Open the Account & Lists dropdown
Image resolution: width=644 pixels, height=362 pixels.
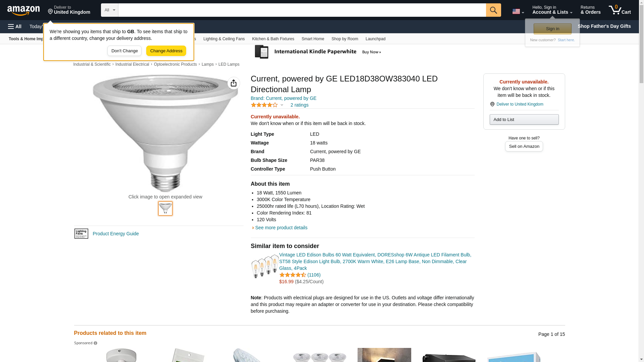pos(552,10)
